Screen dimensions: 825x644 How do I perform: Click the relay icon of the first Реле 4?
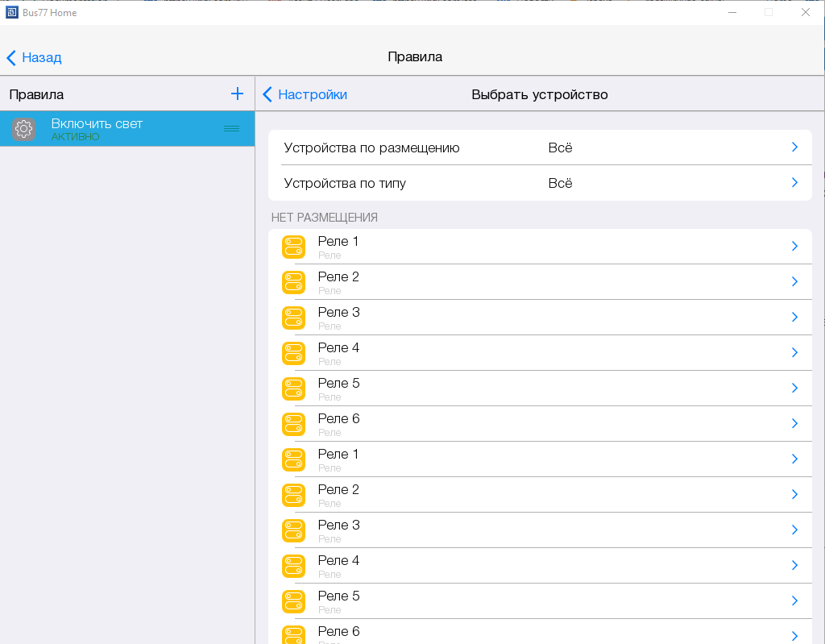[294, 353]
